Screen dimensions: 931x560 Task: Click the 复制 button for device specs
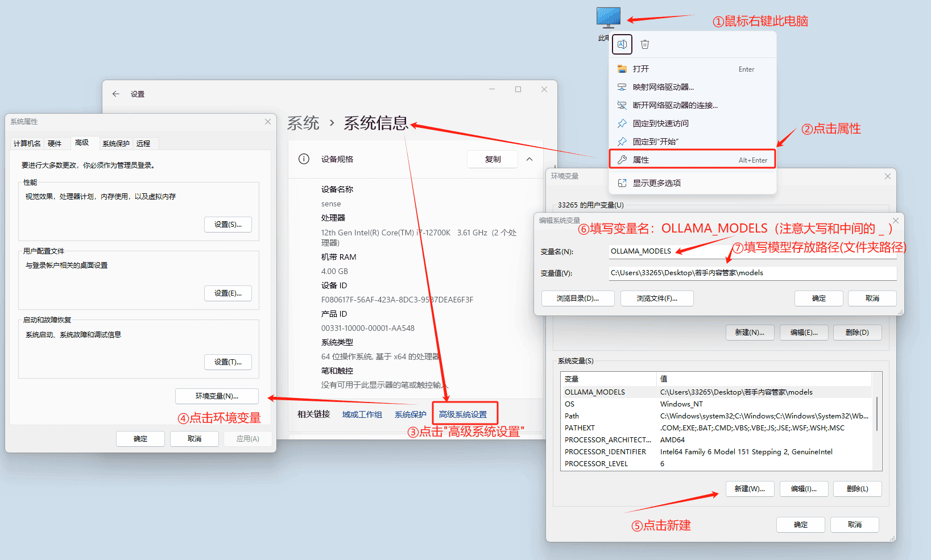(x=493, y=159)
